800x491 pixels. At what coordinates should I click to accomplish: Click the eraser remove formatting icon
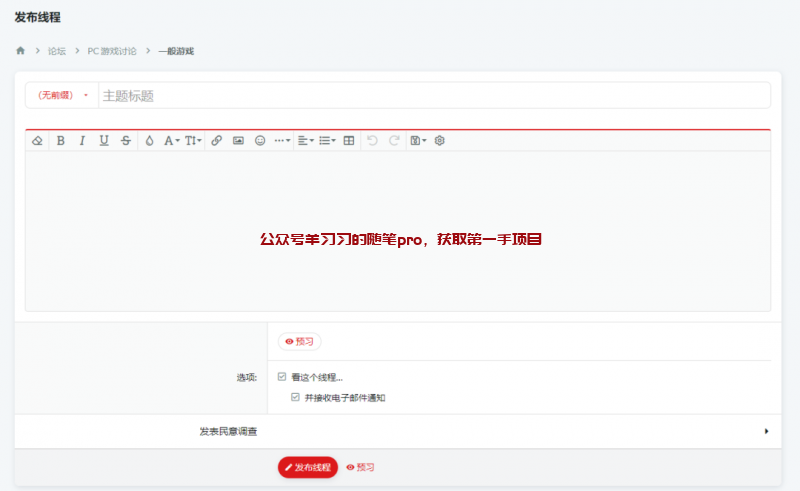(37, 141)
